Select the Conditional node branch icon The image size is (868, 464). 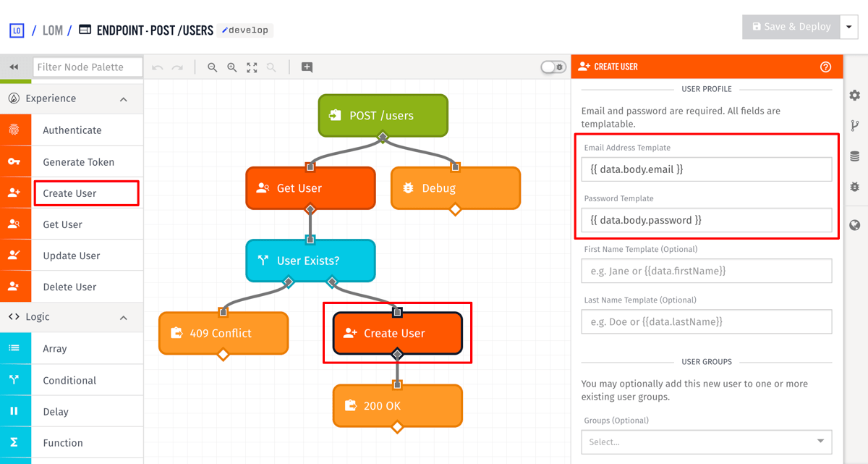(14, 380)
